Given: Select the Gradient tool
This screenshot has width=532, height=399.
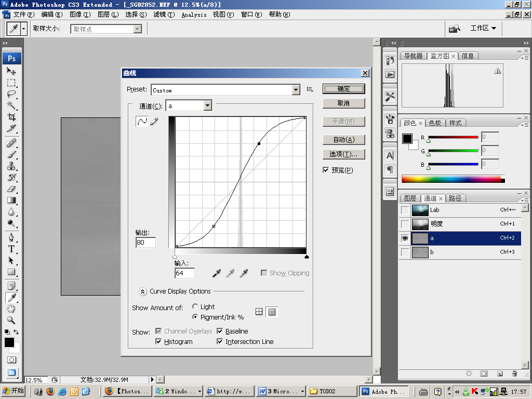Looking at the screenshot, I should tap(11, 200).
